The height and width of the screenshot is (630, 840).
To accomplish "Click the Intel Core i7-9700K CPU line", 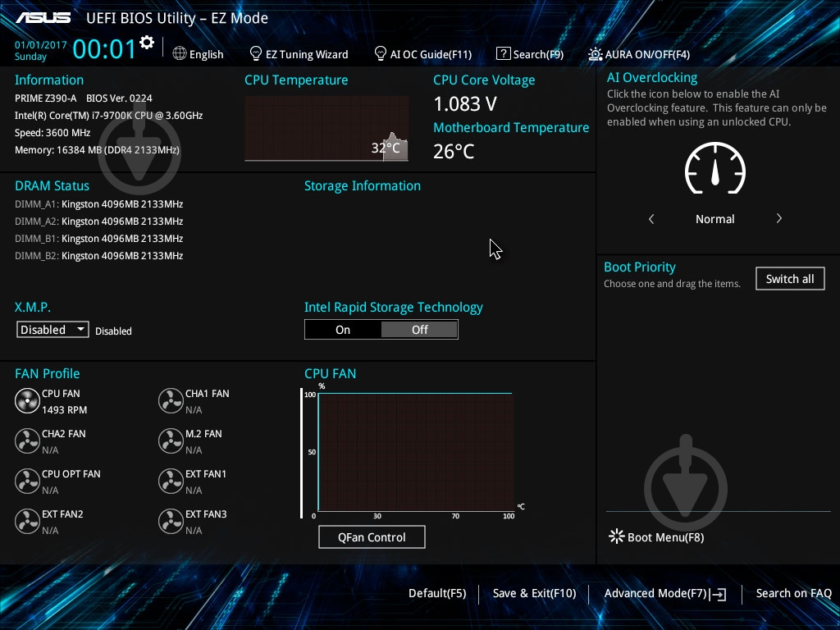I will click(x=109, y=115).
